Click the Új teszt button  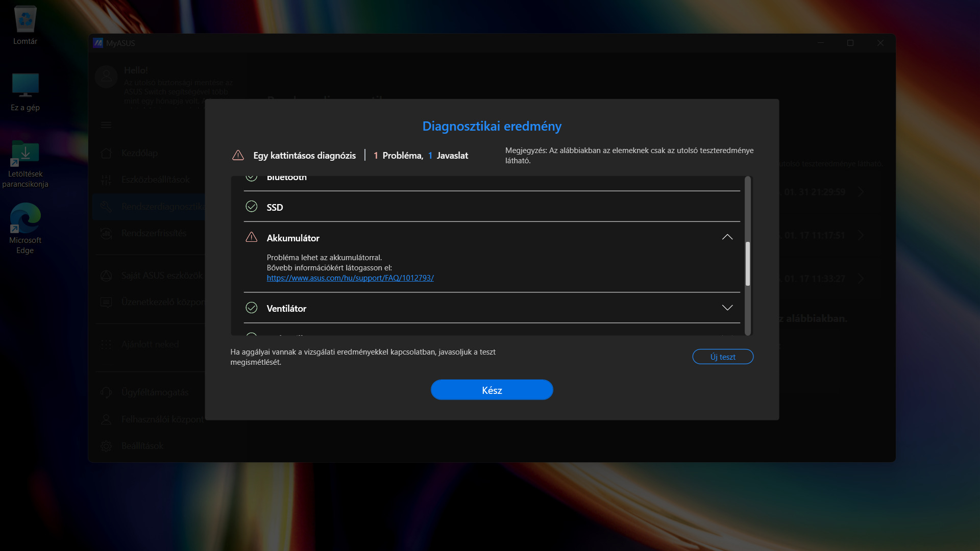coord(722,357)
